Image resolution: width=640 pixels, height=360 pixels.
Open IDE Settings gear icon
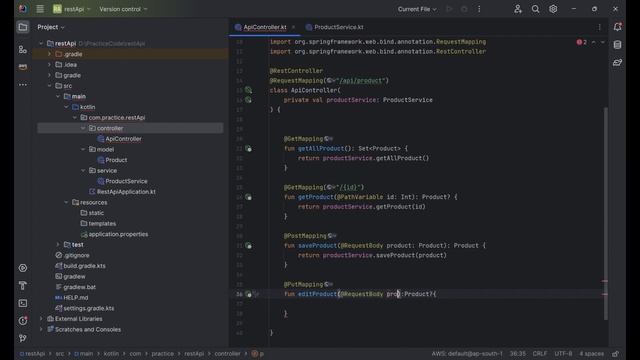coord(553,9)
